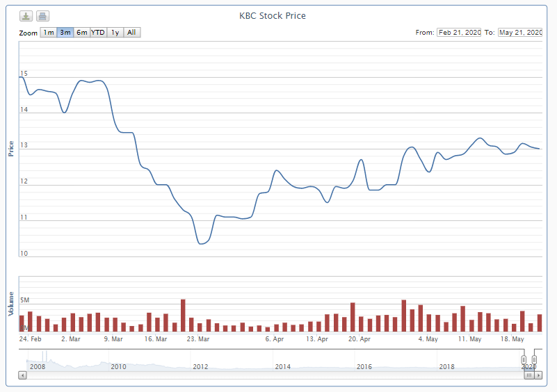The height and width of the screenshot is (392, 557).
Task: Select the 3m zoom range
Action: pyautogui.click(x=65, y=32)
